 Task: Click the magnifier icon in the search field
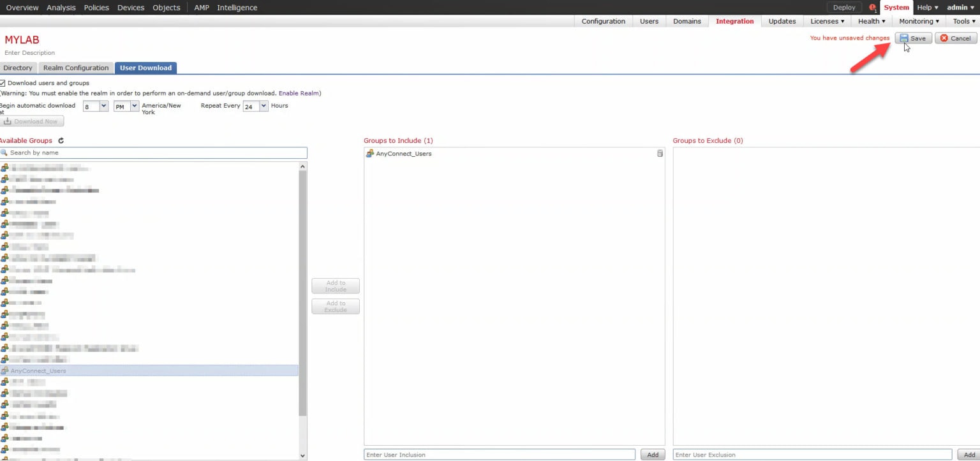(x=5, y=152)
